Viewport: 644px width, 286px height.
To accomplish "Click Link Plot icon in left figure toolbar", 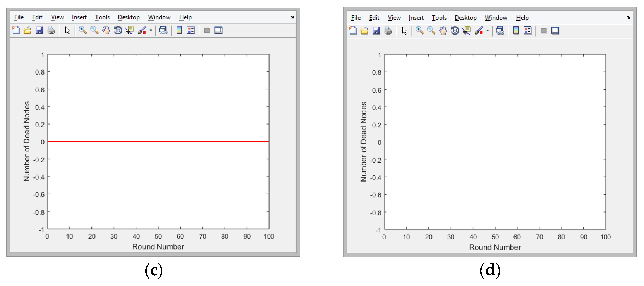I will (163, 30).
